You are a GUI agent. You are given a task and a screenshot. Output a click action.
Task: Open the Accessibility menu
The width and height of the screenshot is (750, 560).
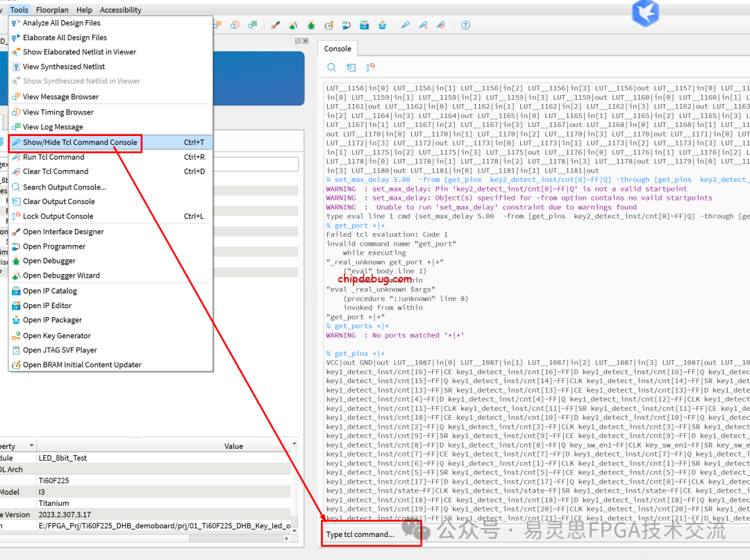(x=120, y=10)
